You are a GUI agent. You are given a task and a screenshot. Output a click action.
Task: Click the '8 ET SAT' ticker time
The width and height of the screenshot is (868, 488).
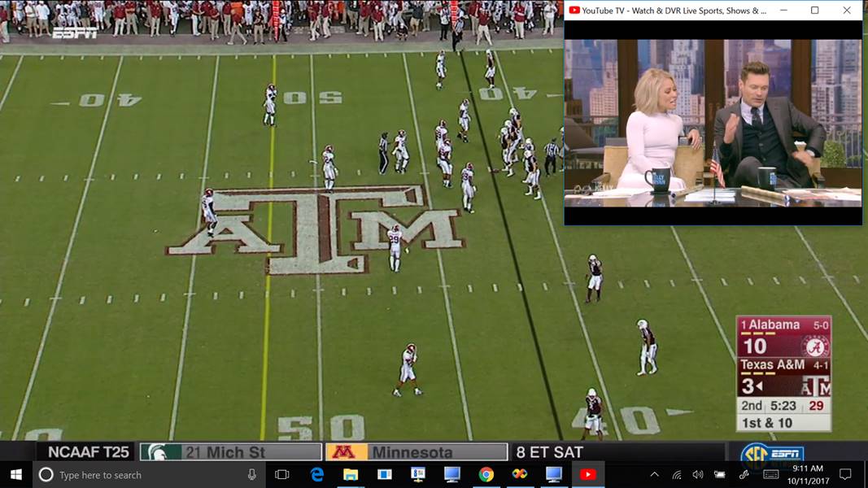point(549,452)
